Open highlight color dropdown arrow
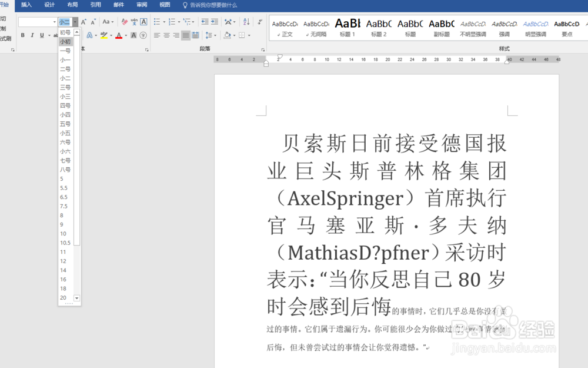This screenshot has width=588, height=368. 111,35
